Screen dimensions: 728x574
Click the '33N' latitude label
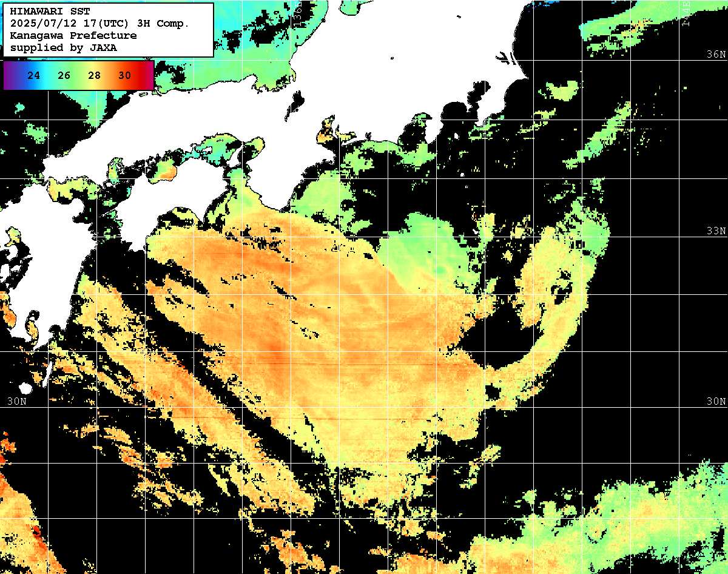coord(716,231)
